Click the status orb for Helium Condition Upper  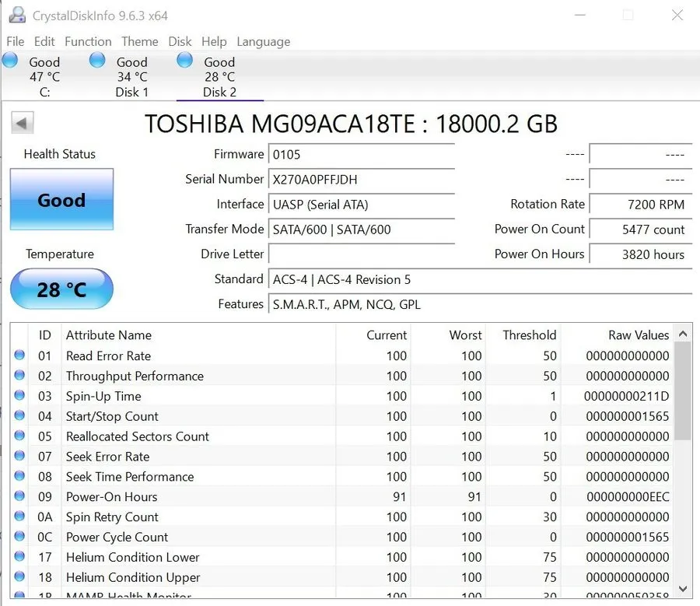point(19,576)
